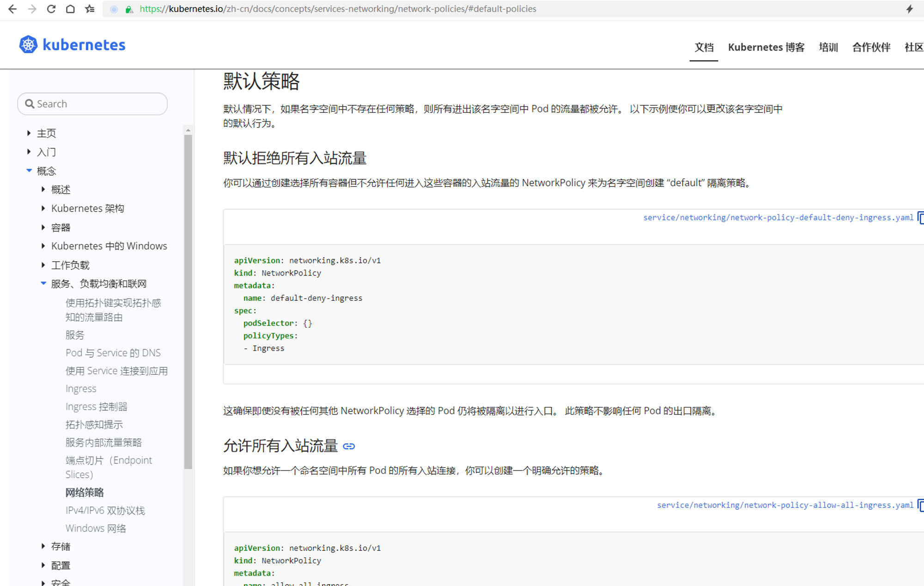This screenshot has width=924, height=586.
Task: Open IPv4/IPv6 双协议栈 sidebar page
Action: tap(105, 511)
